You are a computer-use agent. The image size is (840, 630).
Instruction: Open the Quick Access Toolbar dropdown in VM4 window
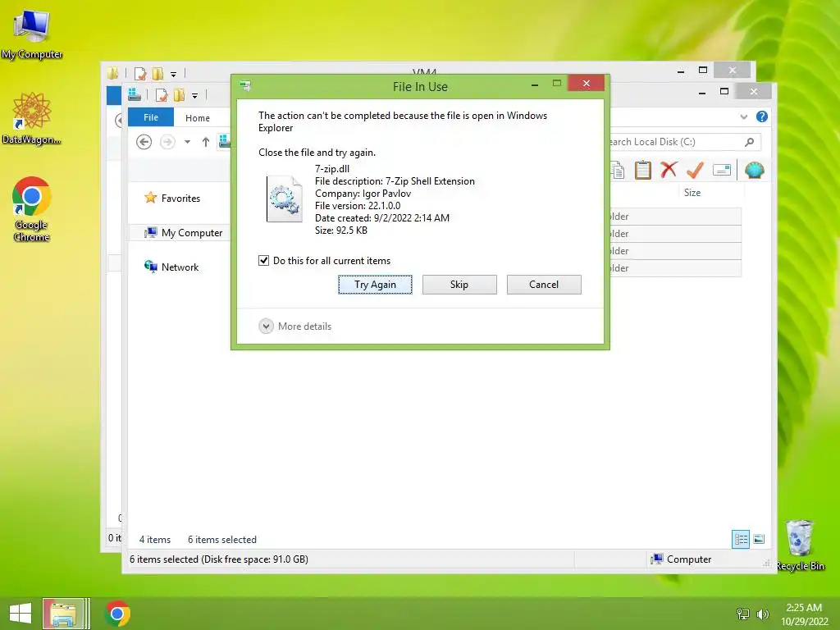point(174,74)
